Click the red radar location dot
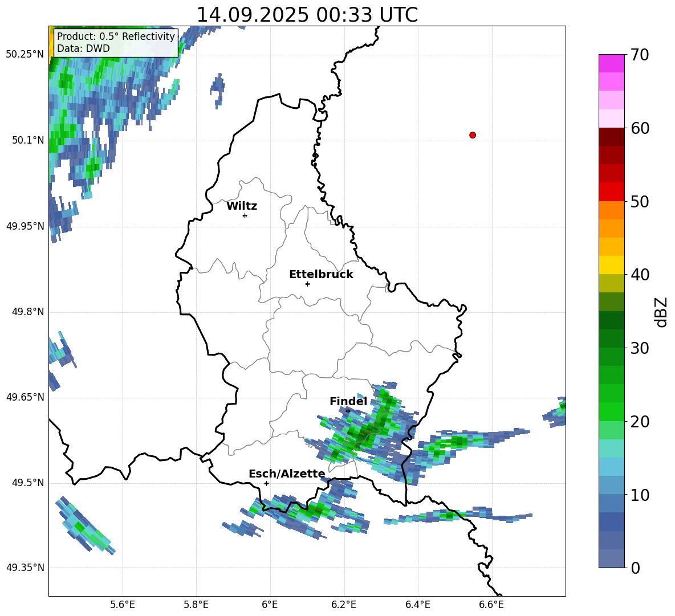The image size is (675, 616). point(472,135)
